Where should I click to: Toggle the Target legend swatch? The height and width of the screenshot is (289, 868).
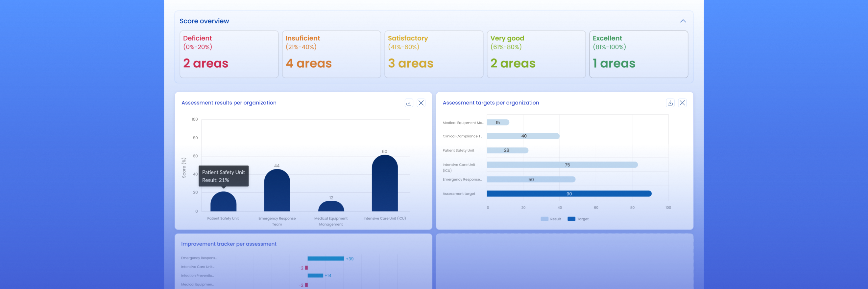[x=571, y=219]
